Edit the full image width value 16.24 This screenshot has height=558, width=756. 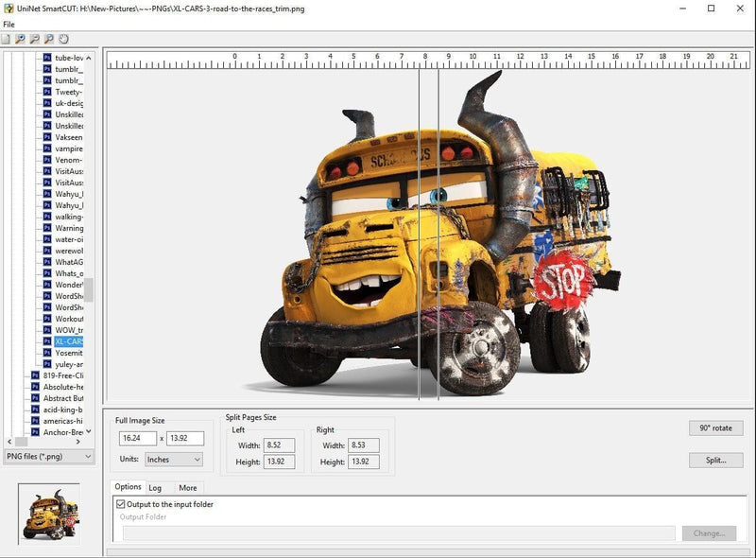(137, 438)
